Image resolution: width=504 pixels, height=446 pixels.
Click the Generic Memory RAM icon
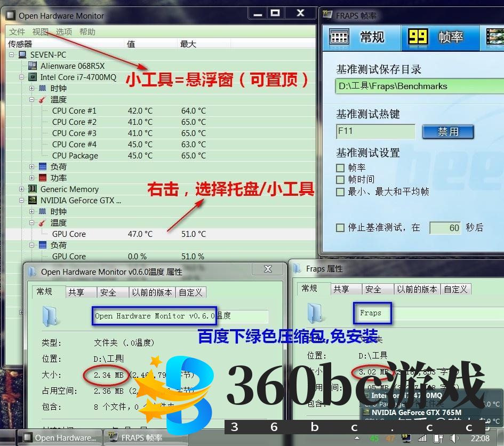(33, 189)
